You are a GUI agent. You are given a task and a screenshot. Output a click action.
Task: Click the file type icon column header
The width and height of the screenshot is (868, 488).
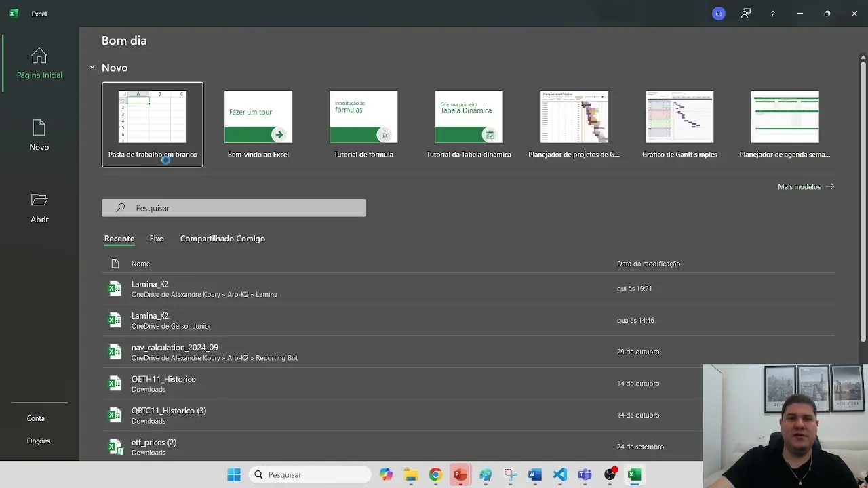tap(115, 264)
